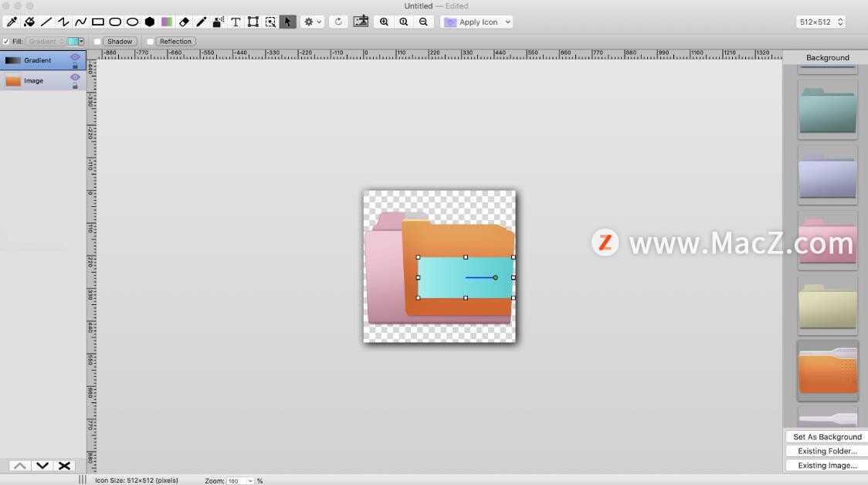868x485 pixels.
Task: Select the lavender folder background
Action: pyautogui.click(x=828, y=175)
